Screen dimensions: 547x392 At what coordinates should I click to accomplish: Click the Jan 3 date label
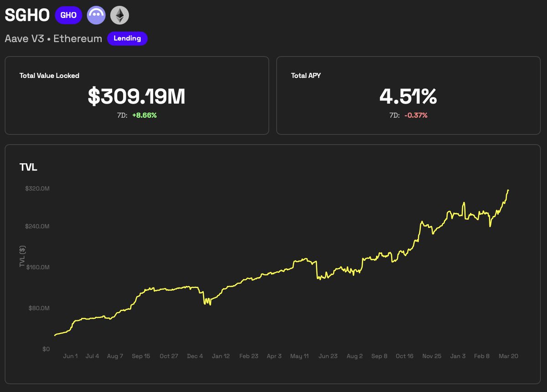pos(458,356)
